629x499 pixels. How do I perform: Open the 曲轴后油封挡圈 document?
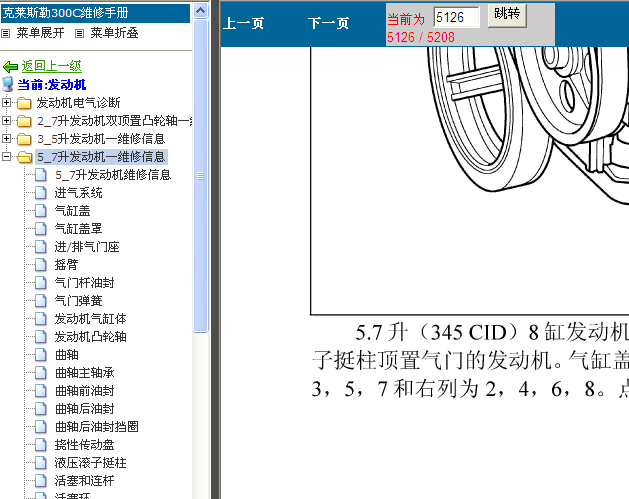point(97,427)
